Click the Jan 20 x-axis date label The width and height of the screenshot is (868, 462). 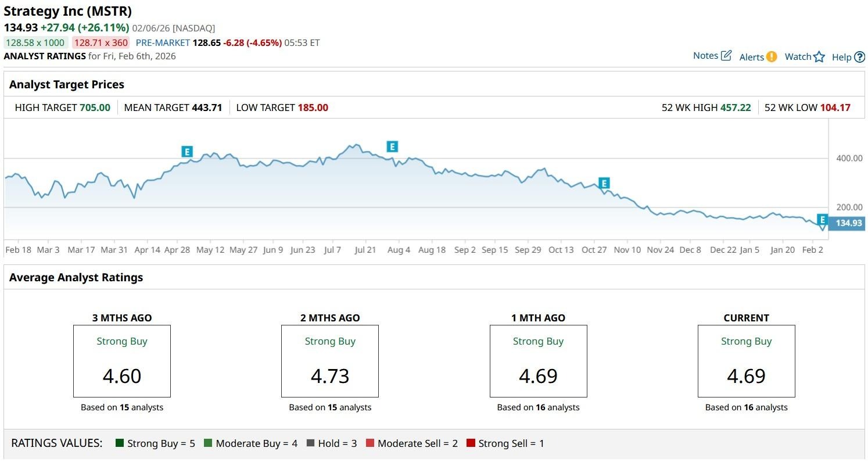coord(783,250)
